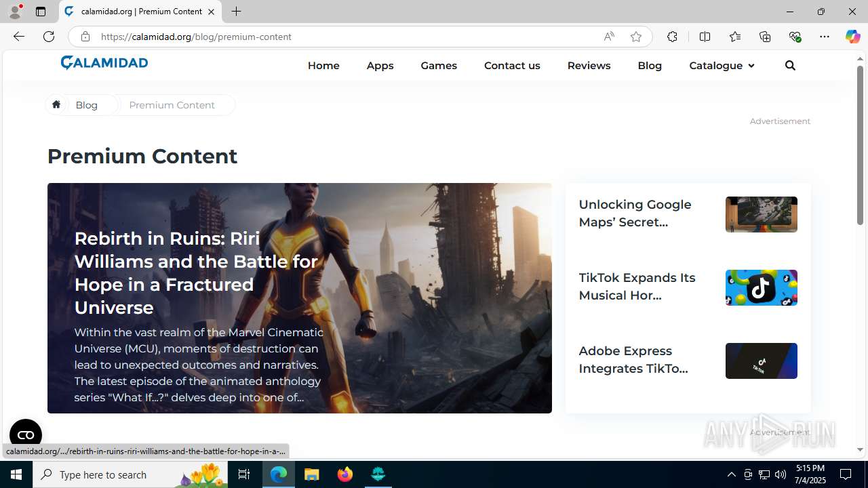Click the article excerpt starting 'Within the vast realm'
The width and height of the screenshot is (868, 488).
(x=199, y=365)
